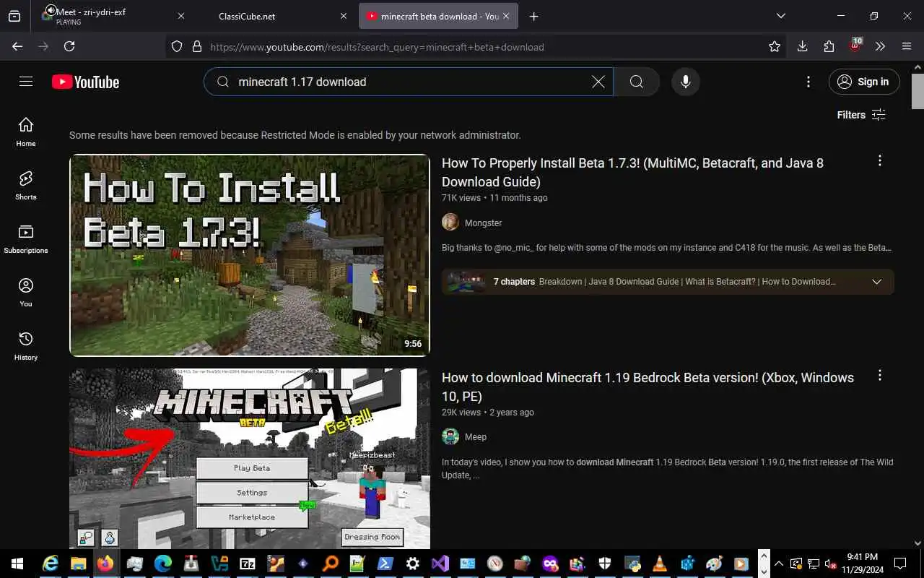Open the Filters options
The height and width of the screenshot is (578, 924).
pyautogui.click(x=861, y=115)
